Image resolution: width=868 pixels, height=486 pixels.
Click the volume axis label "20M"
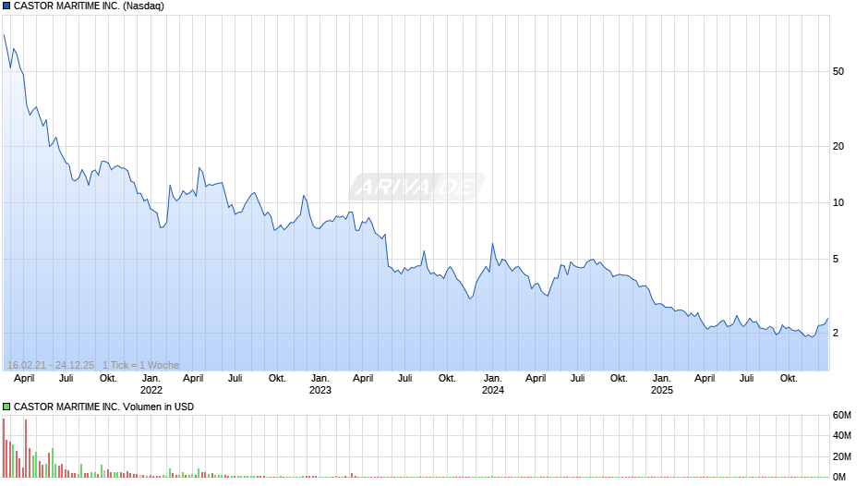(842, 456)
